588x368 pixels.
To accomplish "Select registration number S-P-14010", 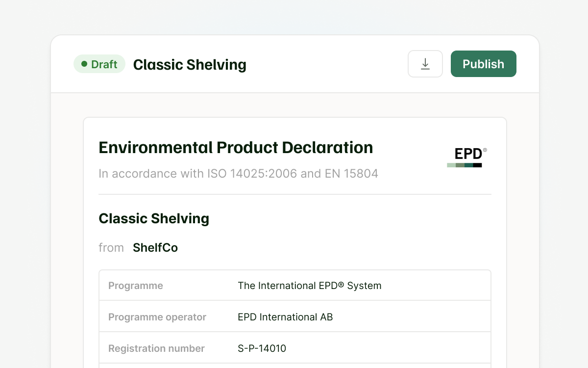I will pos(262,348).
